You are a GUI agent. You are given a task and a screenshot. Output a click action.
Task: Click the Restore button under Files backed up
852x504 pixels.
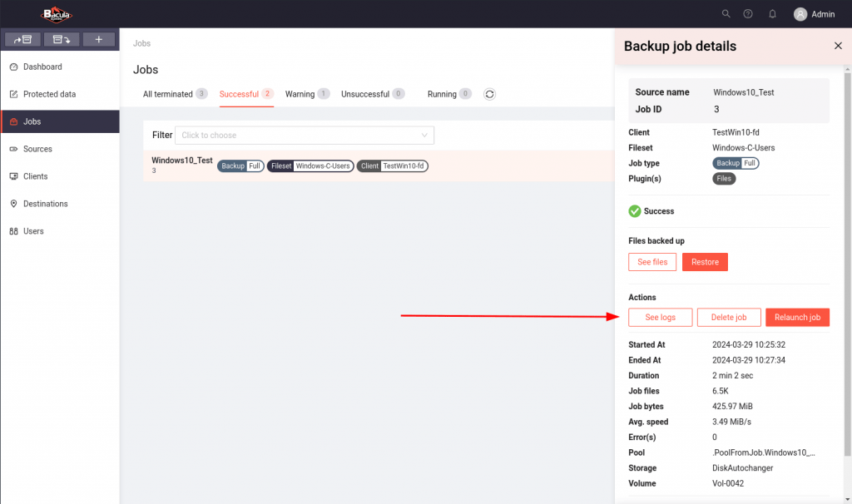(705, 262)
